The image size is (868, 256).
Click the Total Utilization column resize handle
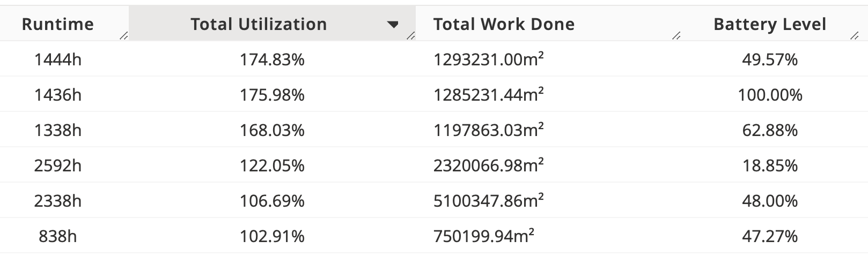[410, 36]
